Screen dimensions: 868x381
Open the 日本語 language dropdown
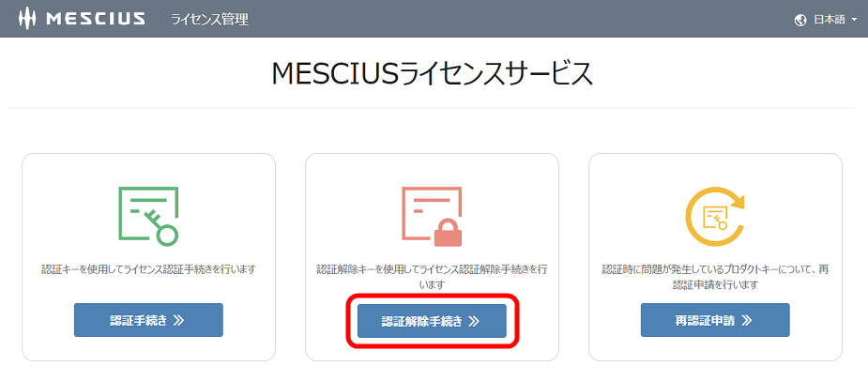(829, 20)
